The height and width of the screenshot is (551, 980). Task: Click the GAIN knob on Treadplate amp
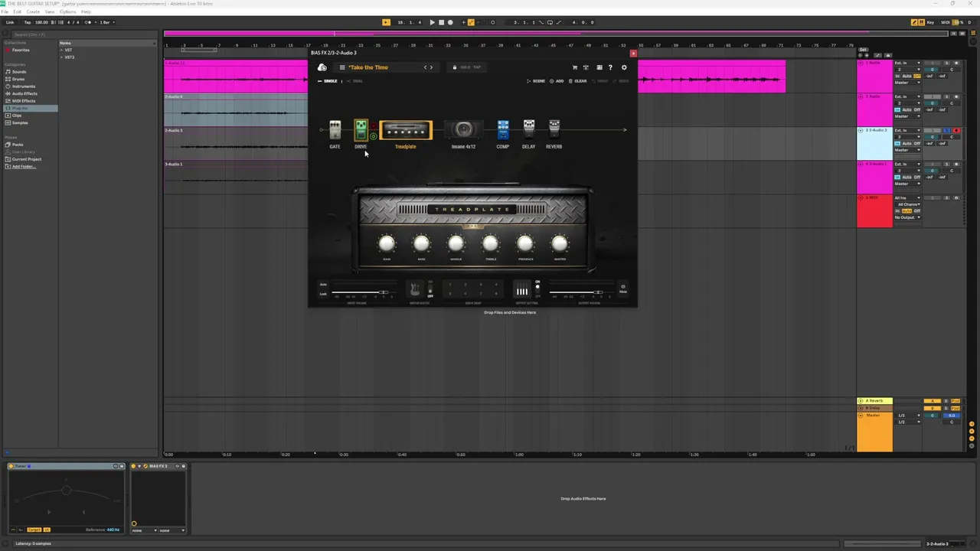pos(387,243)
